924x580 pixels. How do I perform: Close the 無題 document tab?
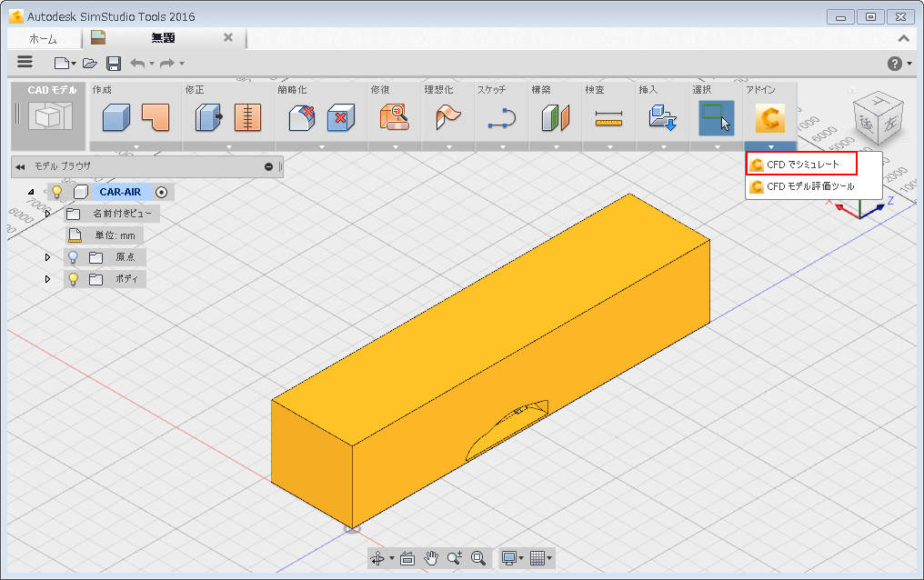[x=228, y=37]
